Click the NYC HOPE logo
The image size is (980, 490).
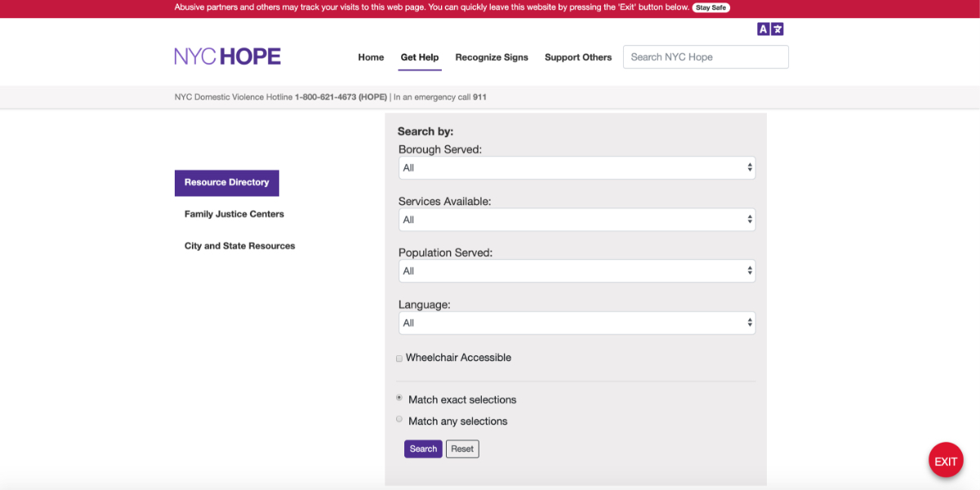(227, 55)
